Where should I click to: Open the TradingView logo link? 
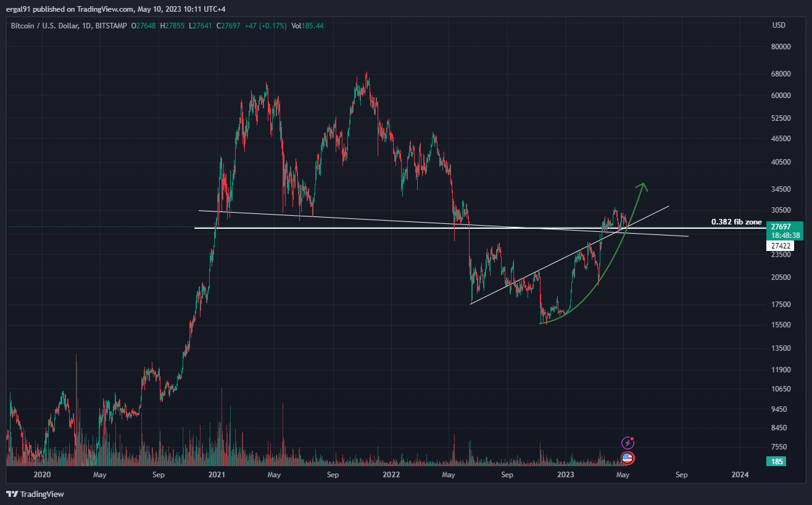pyautogui.click(x=35, y=494)
